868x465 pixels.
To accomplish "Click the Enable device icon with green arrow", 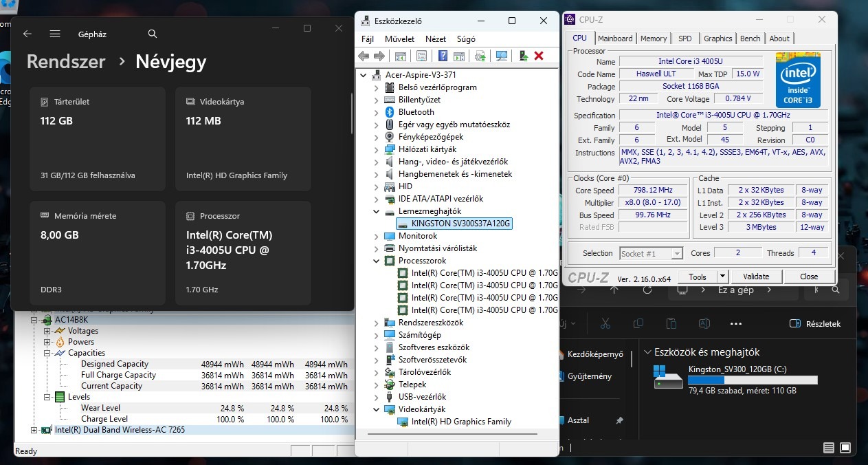I will (x=523, y=56).
